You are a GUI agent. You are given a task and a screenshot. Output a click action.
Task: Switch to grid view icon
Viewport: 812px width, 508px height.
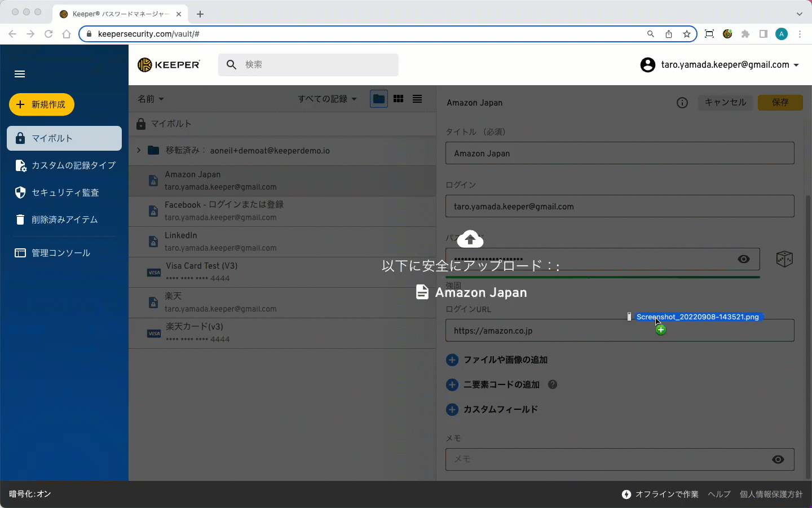click(398, 99)
